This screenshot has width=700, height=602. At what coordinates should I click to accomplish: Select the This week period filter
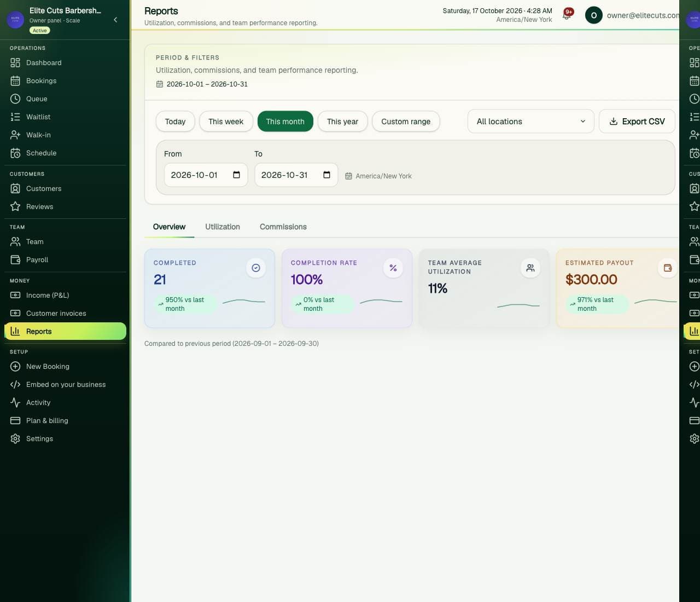pos(226,121)
